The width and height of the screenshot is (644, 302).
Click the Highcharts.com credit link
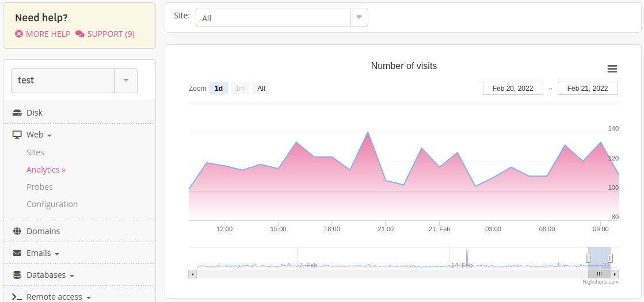click(600, 282)
